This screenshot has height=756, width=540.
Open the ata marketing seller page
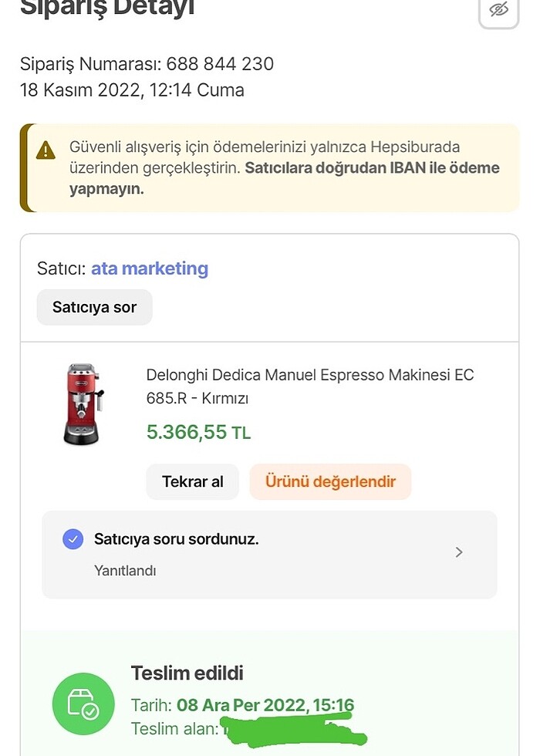click(150, 268)
